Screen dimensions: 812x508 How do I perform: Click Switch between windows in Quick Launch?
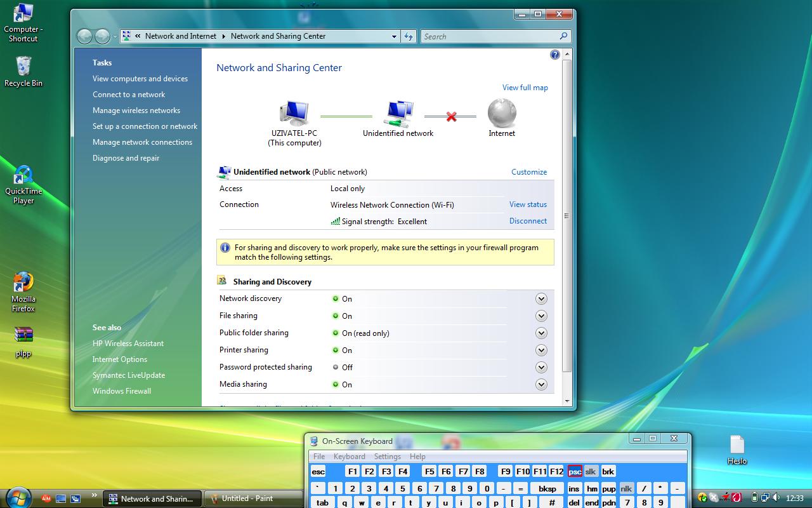(x=75, y=498)
